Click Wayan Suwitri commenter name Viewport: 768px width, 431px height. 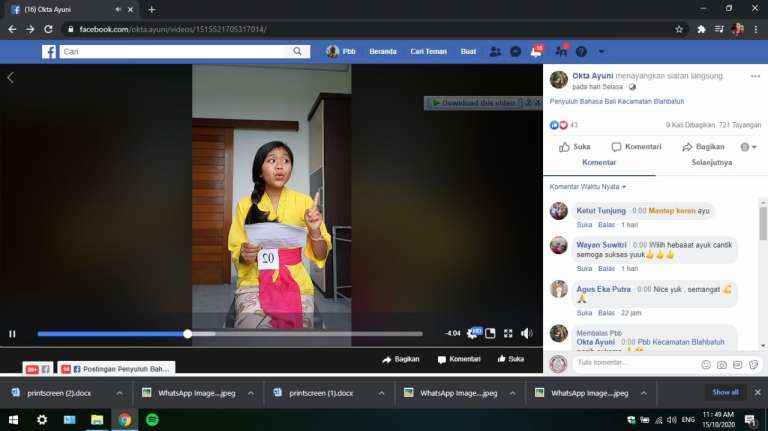pyautogui.click(x=601, y=245)
